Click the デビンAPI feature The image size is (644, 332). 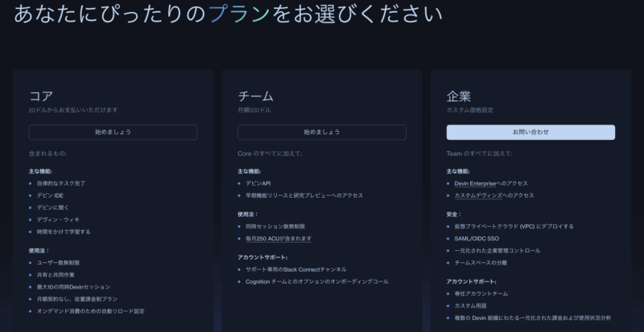click(258, 183)
